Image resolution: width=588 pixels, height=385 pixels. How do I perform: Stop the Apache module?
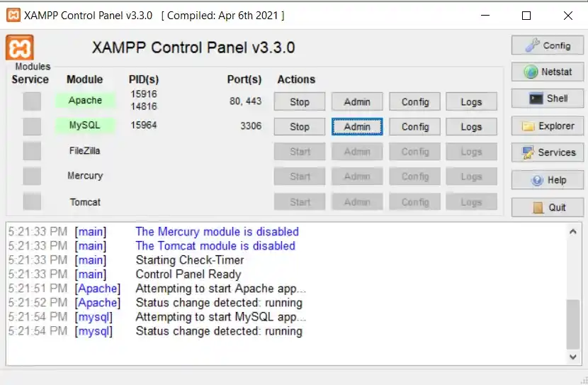[299, 101]
